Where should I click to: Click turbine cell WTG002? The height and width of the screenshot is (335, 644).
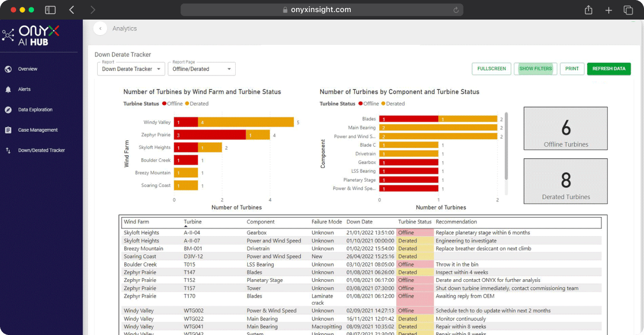194,311
